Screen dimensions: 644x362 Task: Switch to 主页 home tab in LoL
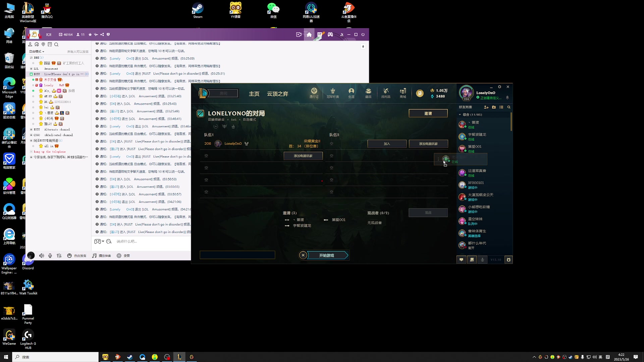point(254,94)
